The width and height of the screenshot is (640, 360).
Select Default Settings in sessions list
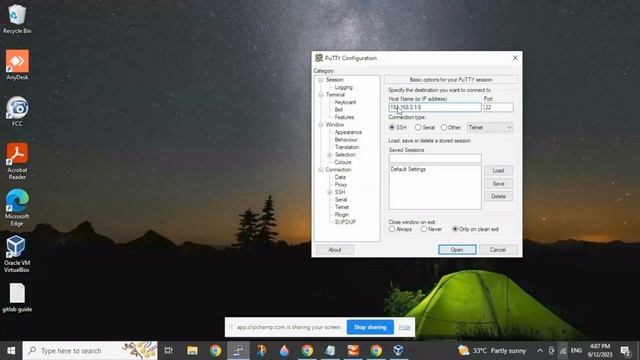tap(408, 169)
